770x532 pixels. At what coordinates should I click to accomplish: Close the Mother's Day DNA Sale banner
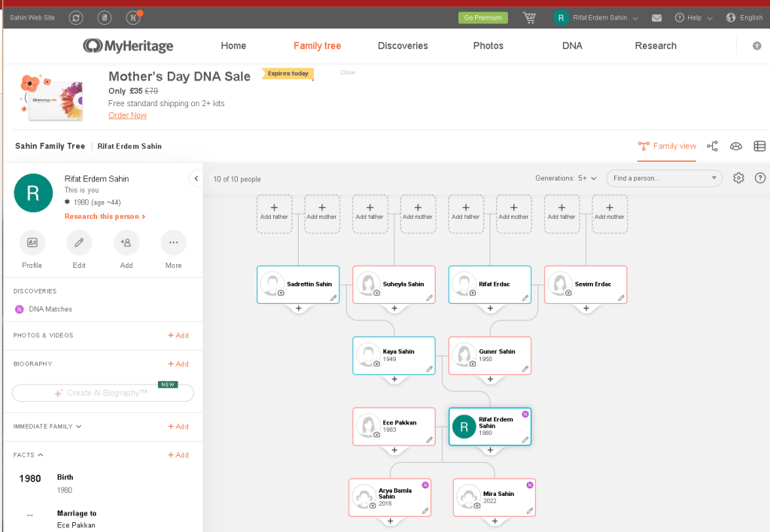coord(348,73)
